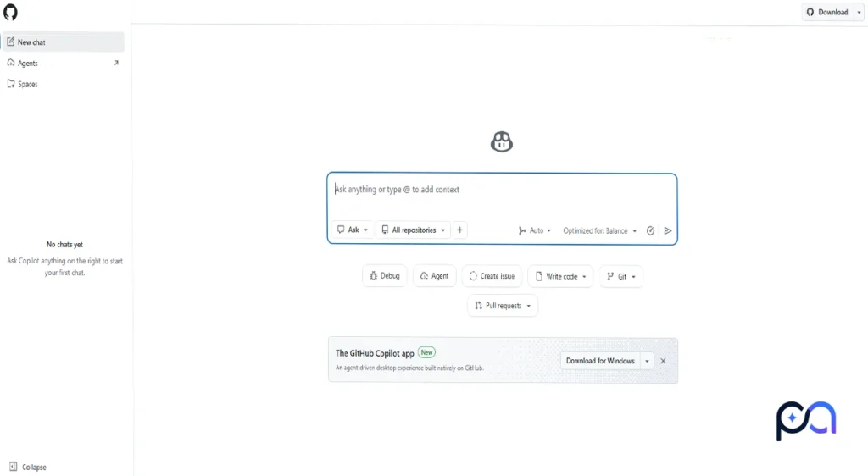
Task: Click the circular gauge icon beside send
Action: (650, 230)
